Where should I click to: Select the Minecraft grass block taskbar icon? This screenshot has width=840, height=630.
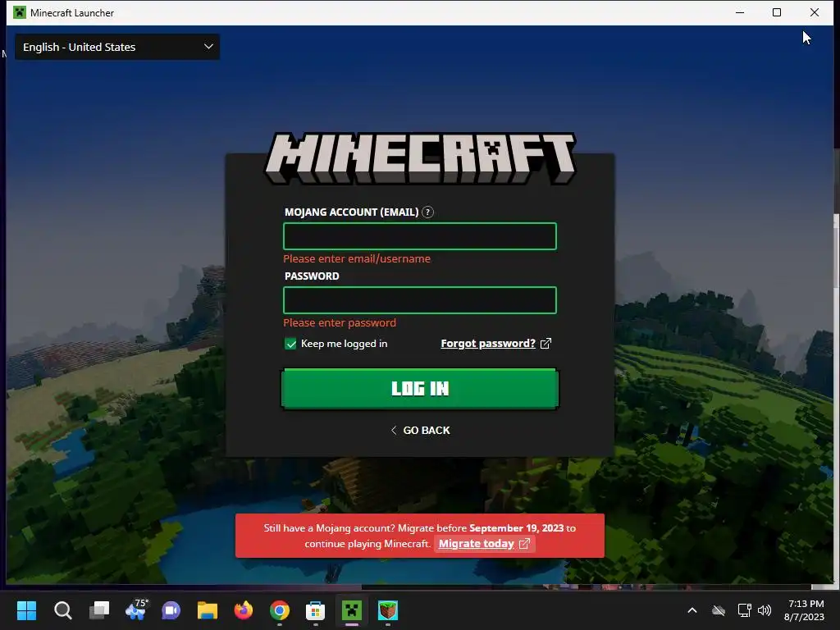(388, 610)
